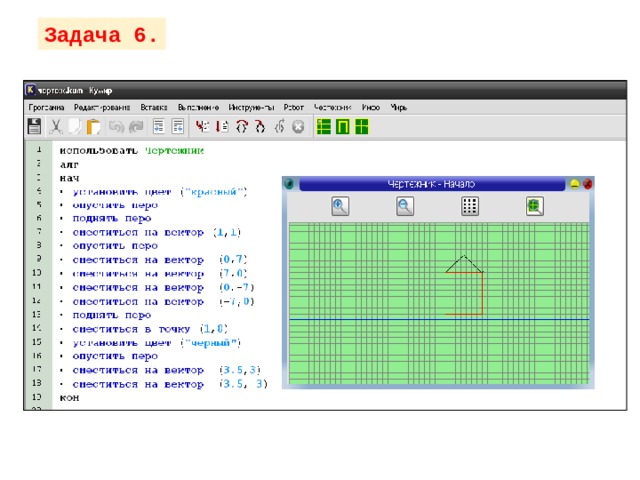Click line 'установить цвет ("черный")'

point(156,343)
